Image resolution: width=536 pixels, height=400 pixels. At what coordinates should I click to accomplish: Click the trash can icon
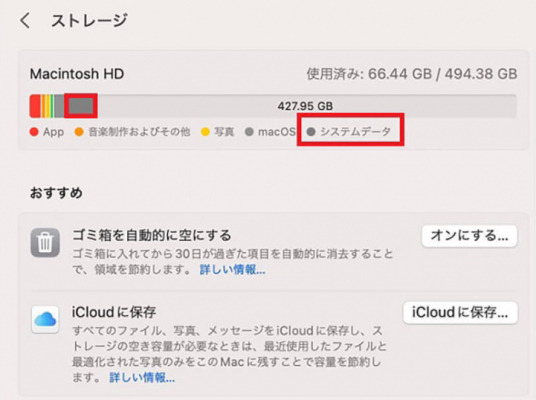click(x=45, y=243)
